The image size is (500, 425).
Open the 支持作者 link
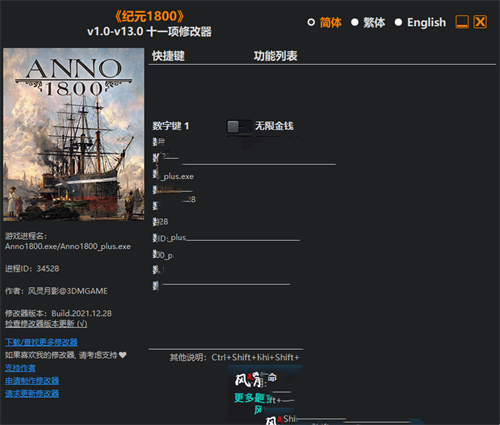(20, 368)
